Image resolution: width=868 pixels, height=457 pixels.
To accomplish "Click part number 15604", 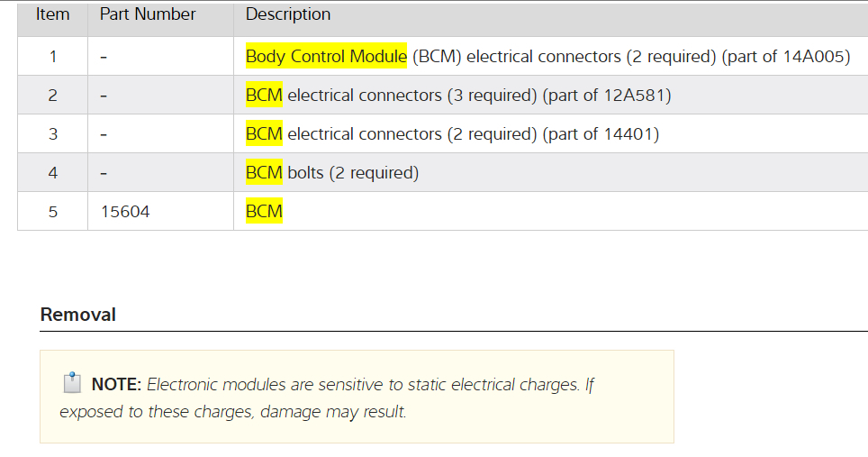I will pos(124,212).
